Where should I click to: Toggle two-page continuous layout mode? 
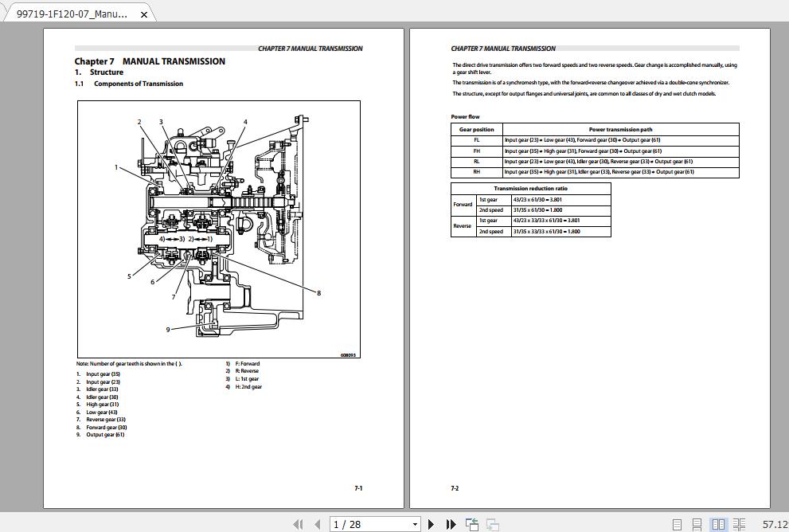tap(739, 524)
